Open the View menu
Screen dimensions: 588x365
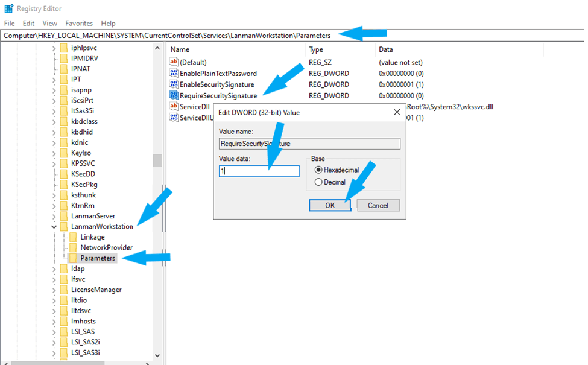(49, 24)
